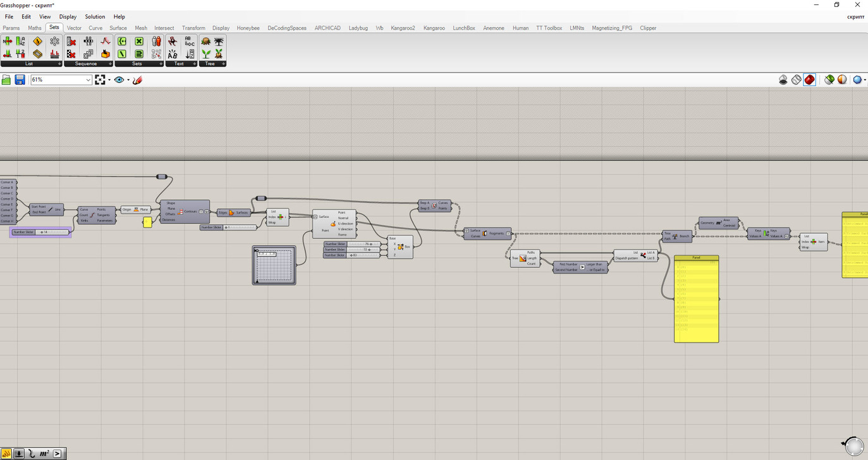Switch to the Kangaroo2 tab
This screenshot has height=460, width=868.
[403, 28]
